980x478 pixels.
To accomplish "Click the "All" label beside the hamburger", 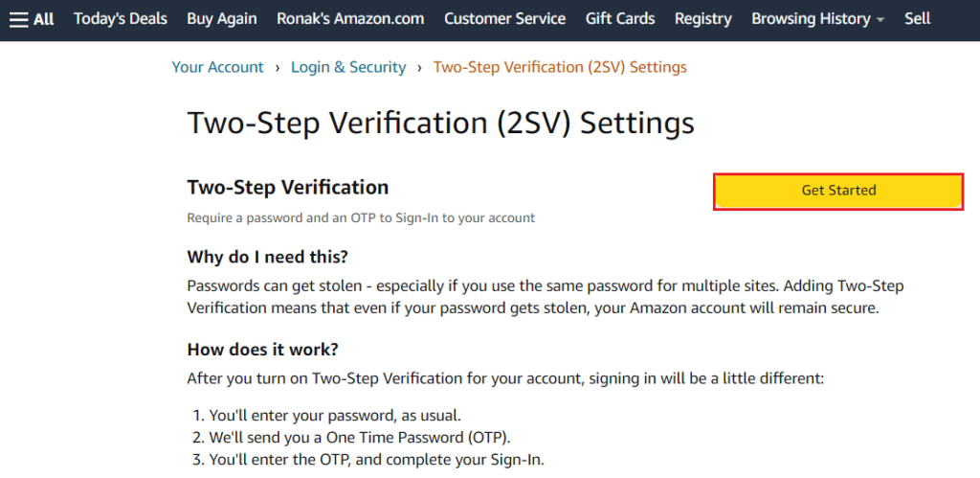I will pos(44,19).
